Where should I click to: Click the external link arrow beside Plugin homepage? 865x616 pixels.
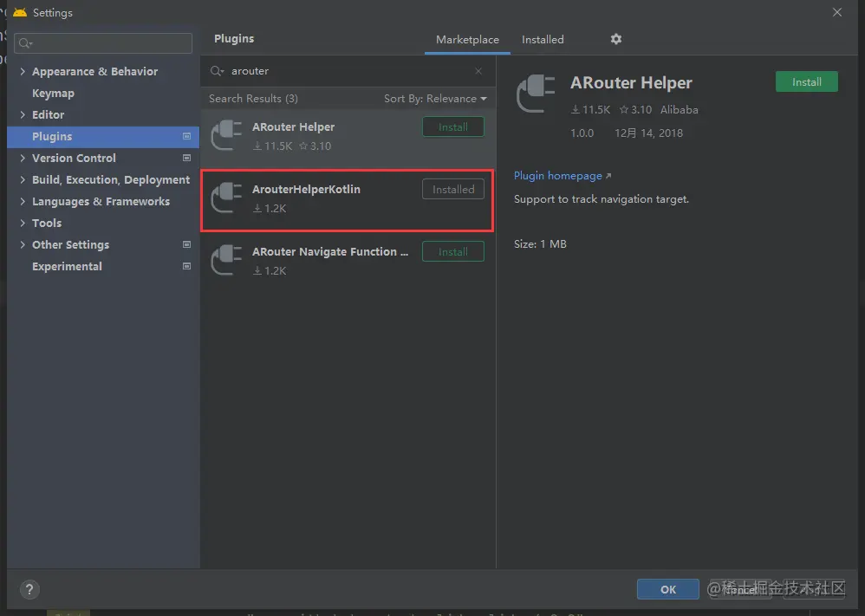tap(608, 176)
